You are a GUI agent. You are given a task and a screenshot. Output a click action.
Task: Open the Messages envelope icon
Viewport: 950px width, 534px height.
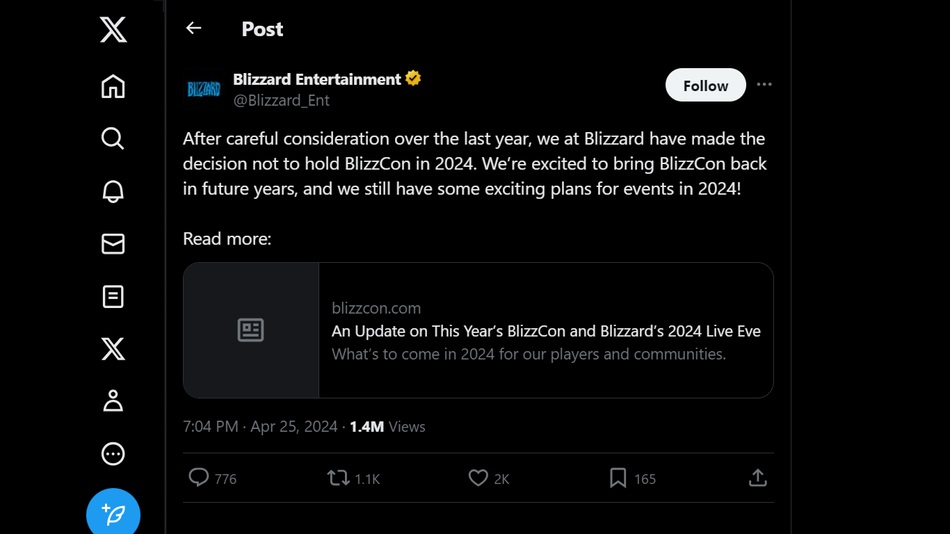tap(113, 244)
